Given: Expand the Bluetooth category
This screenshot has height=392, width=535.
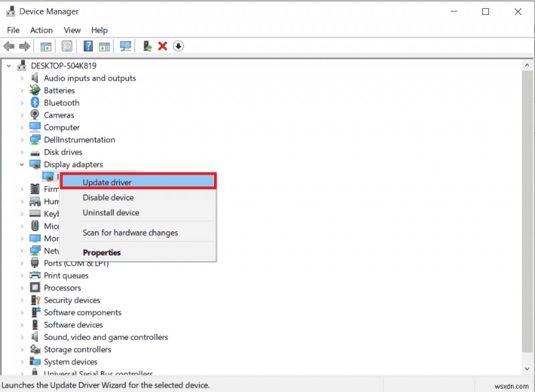Looking at the screenshot, I should [21, 102].
